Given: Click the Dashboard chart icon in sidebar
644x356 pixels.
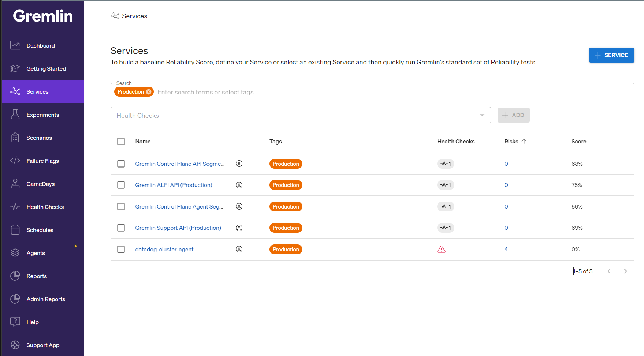Looking at the screenshot, I should pyautogui.click(x=15, y=45).
